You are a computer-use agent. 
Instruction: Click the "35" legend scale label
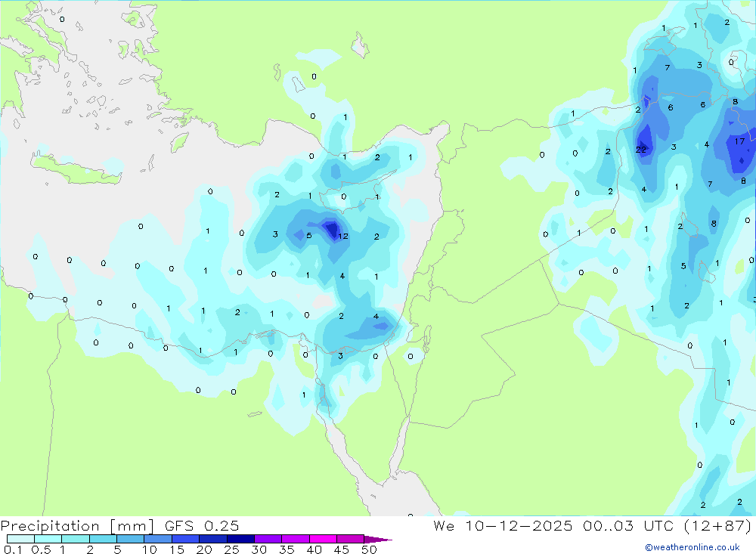(287, 549)
